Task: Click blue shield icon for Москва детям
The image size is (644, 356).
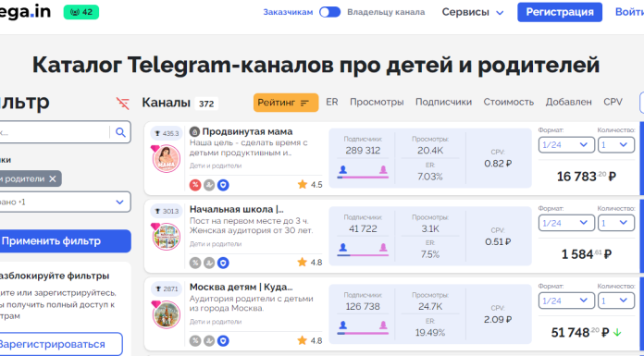Action: pyautogui.click(x=223, y=341)
